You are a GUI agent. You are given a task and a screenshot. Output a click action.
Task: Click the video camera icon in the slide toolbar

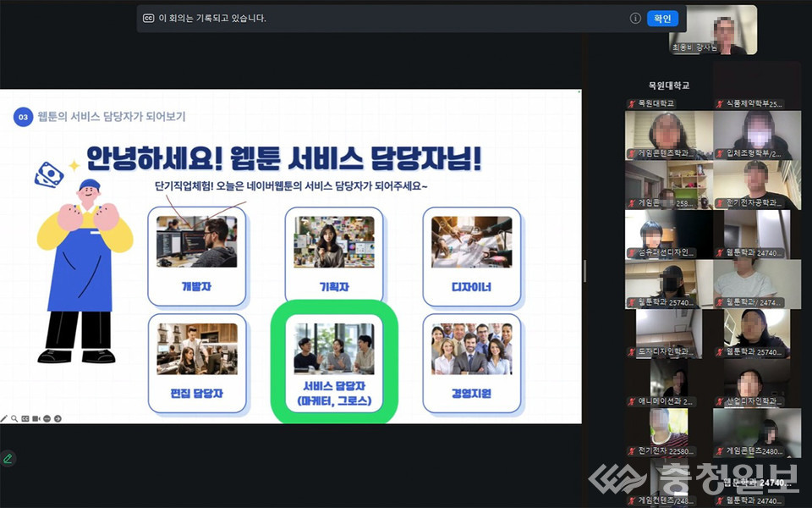click(36, 418)
